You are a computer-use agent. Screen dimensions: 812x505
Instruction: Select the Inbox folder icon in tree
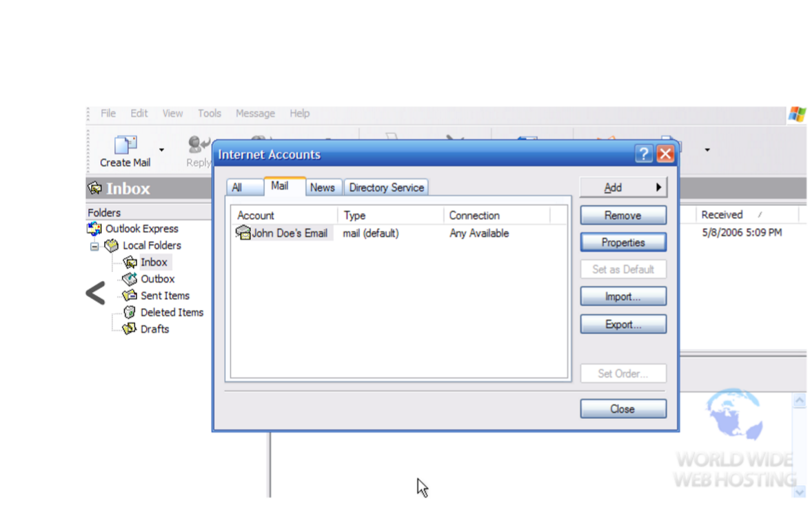tap(130, 262)
